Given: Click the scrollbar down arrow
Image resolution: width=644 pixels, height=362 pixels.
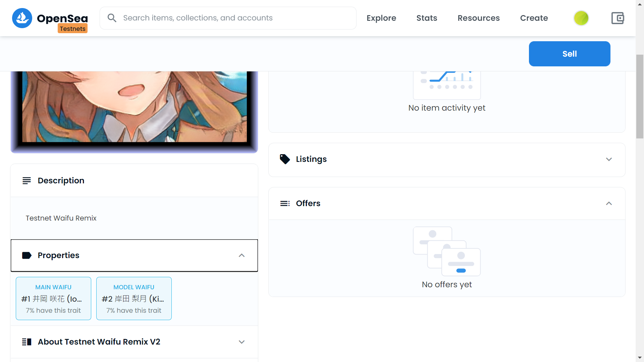Looking at the screenshot, I should 640,358.
